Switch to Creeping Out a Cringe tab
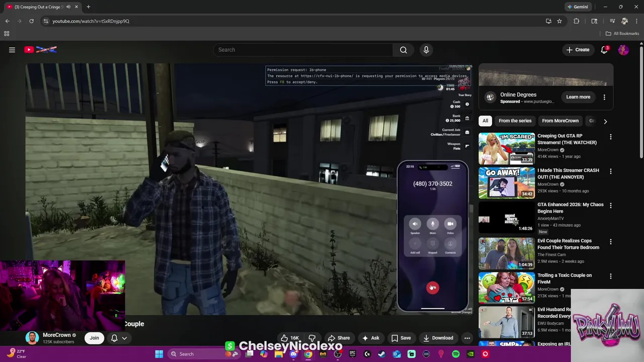Screen dimensions: 644x362 click(39, 7)
